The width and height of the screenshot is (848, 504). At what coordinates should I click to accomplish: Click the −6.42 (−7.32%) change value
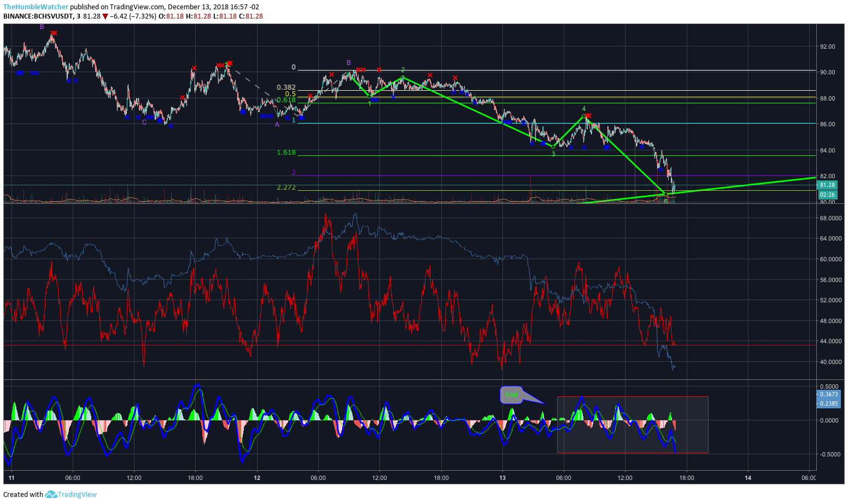[x=133, y=16]
